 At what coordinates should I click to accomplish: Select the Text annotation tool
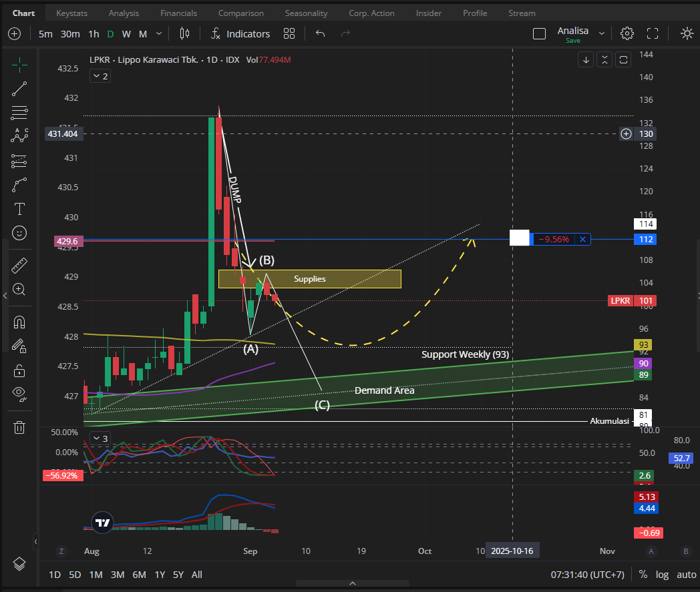click(19, 209)
